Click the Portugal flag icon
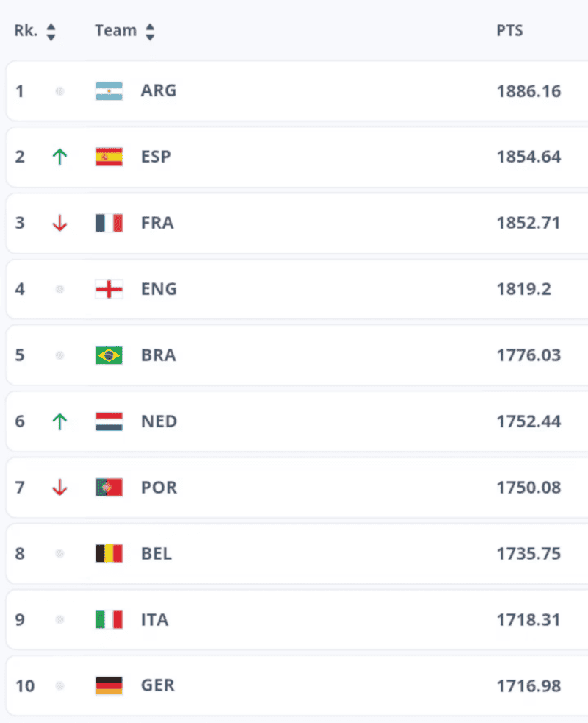This screenshot has width=588, height=723. (x=109, y=488)
